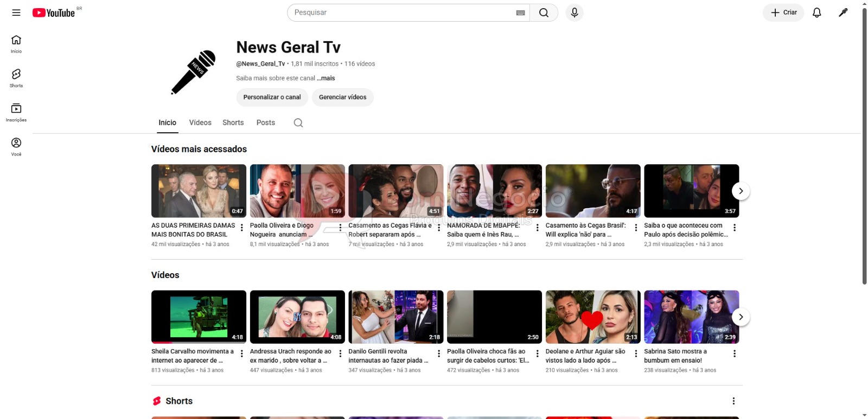
Task: Open Danilo Gentili revolta title link
Action: [388, 356]
